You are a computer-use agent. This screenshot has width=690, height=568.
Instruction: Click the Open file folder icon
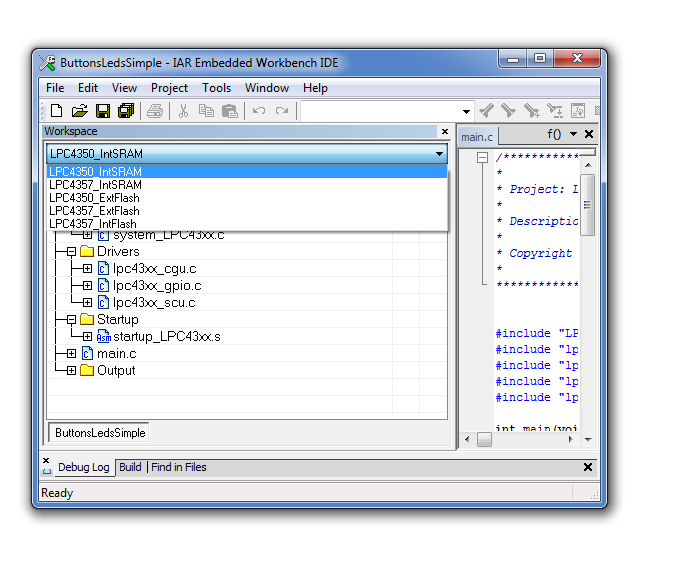[x=80, y=111]
